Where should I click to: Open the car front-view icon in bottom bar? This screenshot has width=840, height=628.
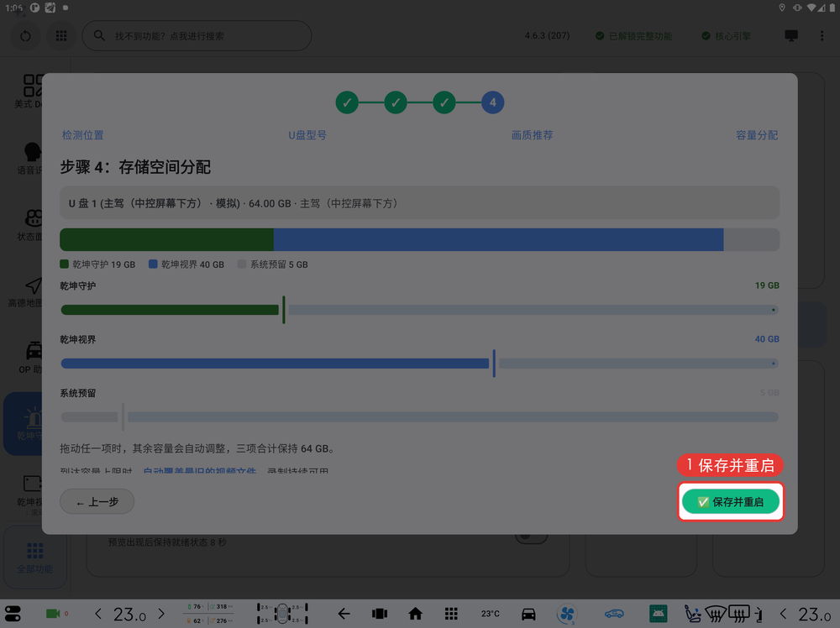(x=528, y=614)
